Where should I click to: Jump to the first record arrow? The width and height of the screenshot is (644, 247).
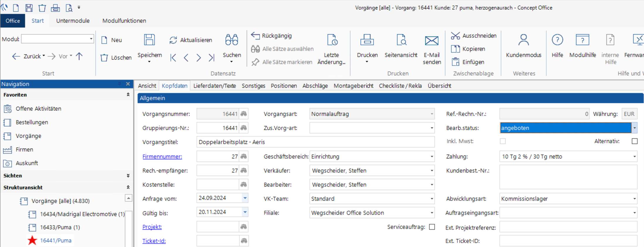tap(173, 58)
